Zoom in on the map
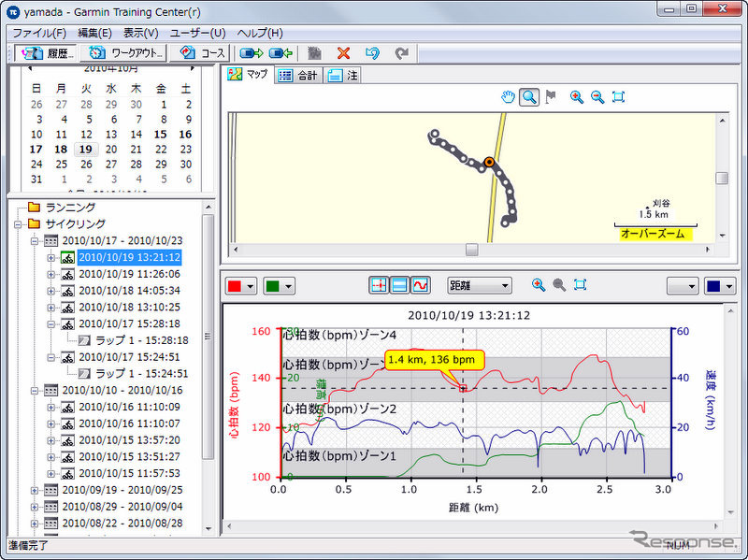Image resolution: width=748 pixels, height=560 pixels. (576, 97)
